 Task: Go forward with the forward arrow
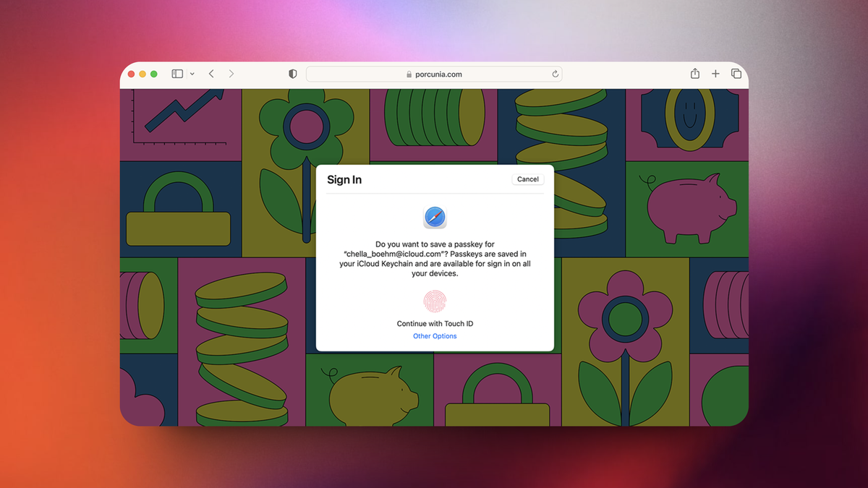click(x=231, y=74)
